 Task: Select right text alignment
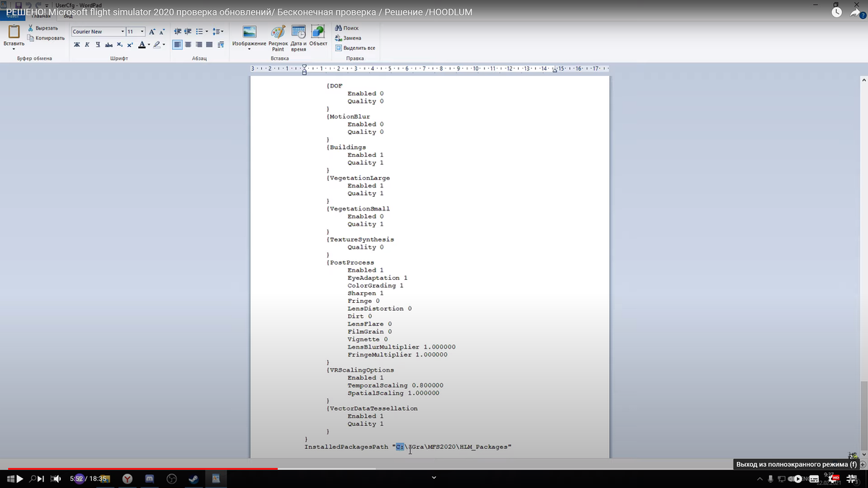199,44
